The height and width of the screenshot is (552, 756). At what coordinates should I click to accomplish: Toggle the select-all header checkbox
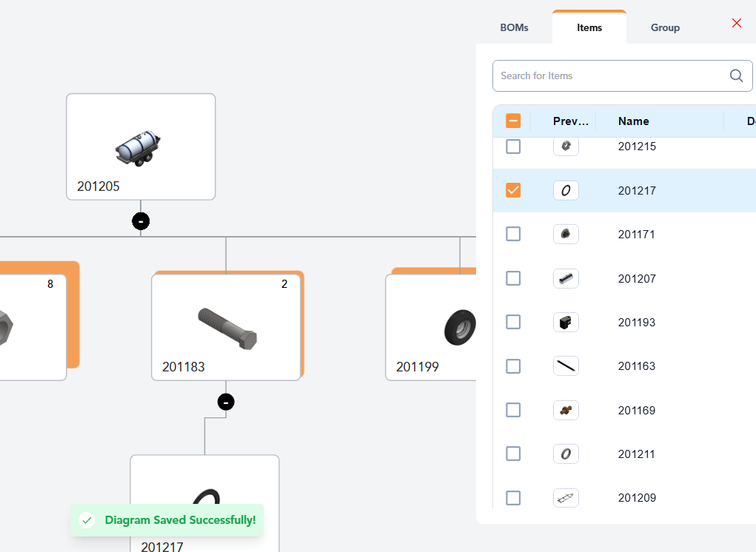[513, 121]
